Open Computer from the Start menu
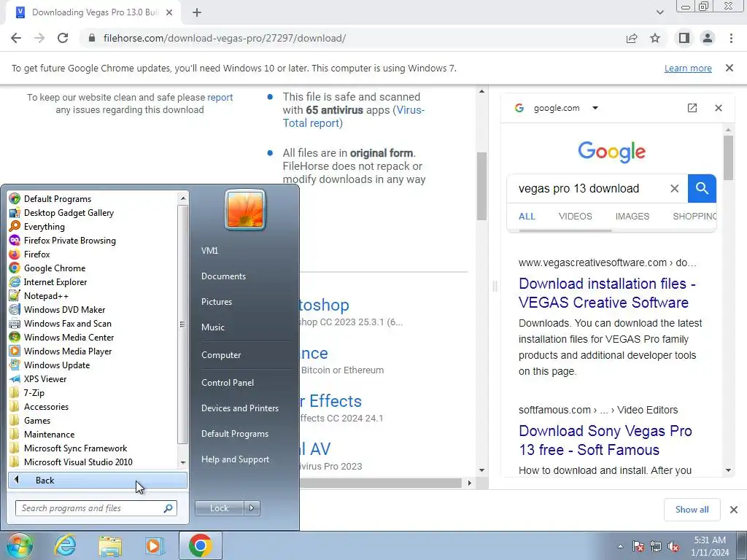The height and width of the screenshot is (560, 747). [221, 355]
